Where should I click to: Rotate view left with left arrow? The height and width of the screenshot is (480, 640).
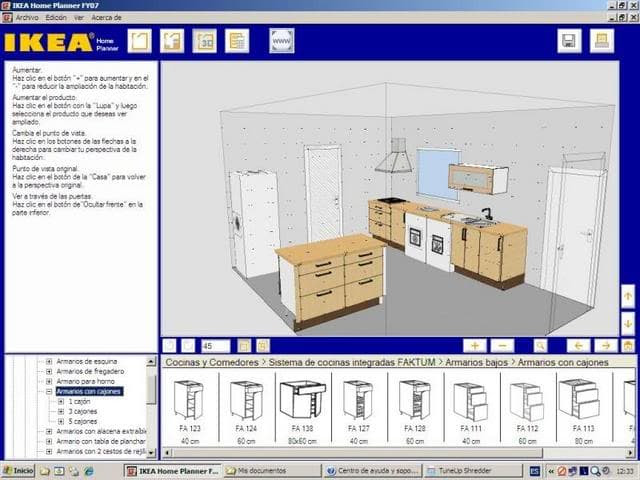click(578, 346)
